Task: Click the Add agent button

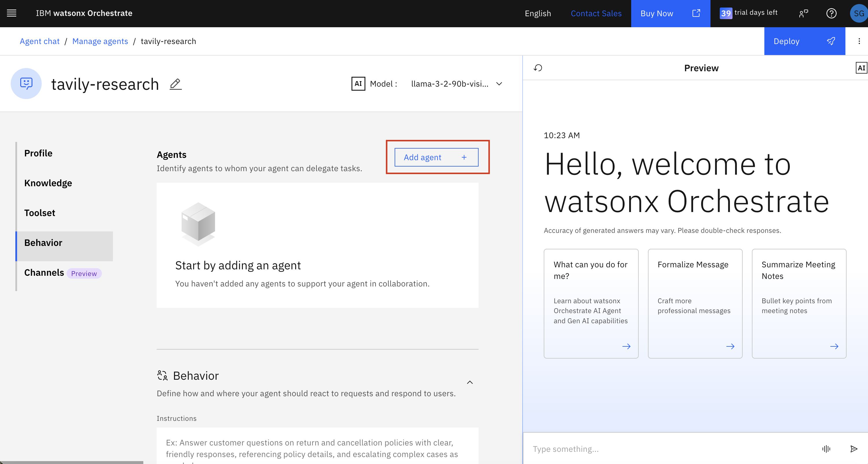Action: point(437,157)
